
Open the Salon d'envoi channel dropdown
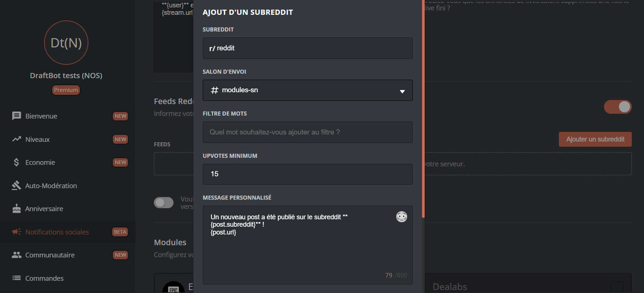[x=307, y=90]
